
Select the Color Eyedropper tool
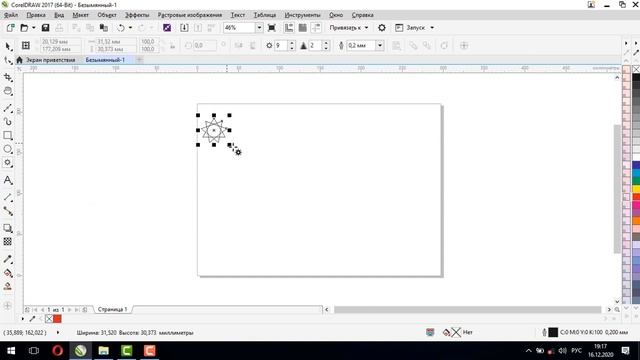coord(8,259)
